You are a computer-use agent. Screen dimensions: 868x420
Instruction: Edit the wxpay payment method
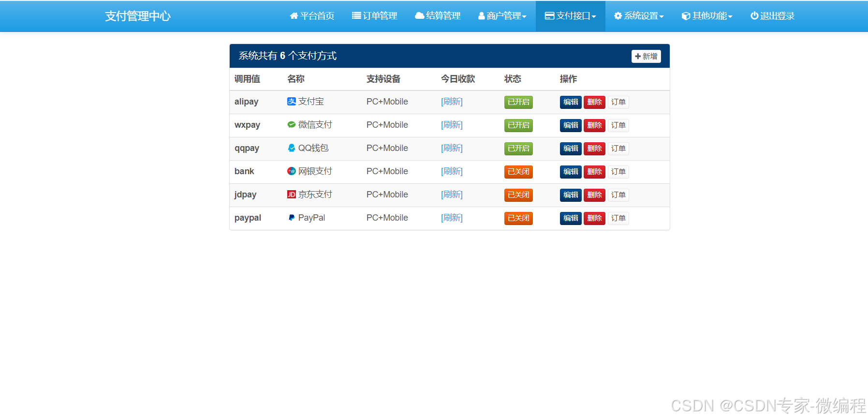571,125
